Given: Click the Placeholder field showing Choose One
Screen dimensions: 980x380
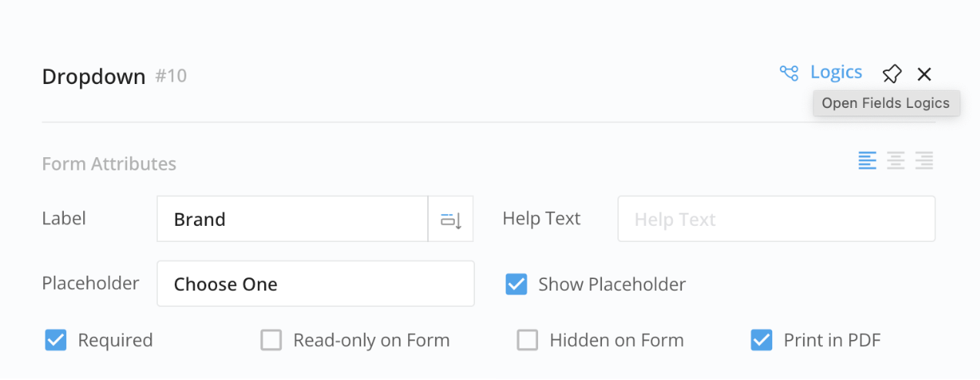Looking at the screenshot, I should pyautogui.click(x=316, y=284).
